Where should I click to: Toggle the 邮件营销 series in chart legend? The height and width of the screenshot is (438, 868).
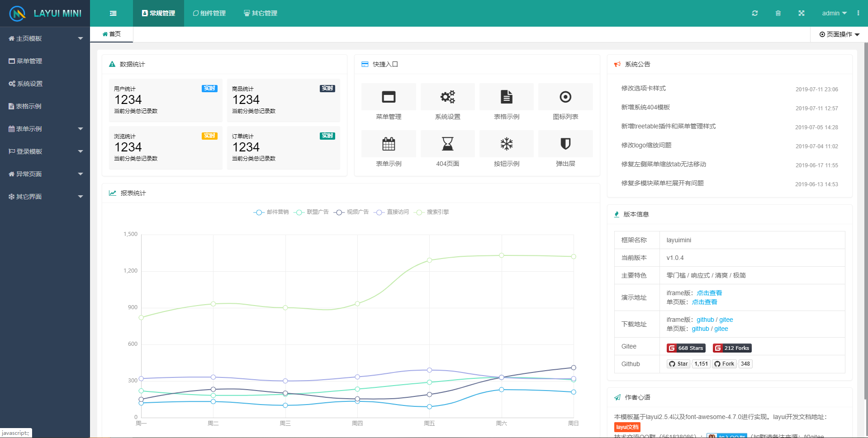(270, 212)
